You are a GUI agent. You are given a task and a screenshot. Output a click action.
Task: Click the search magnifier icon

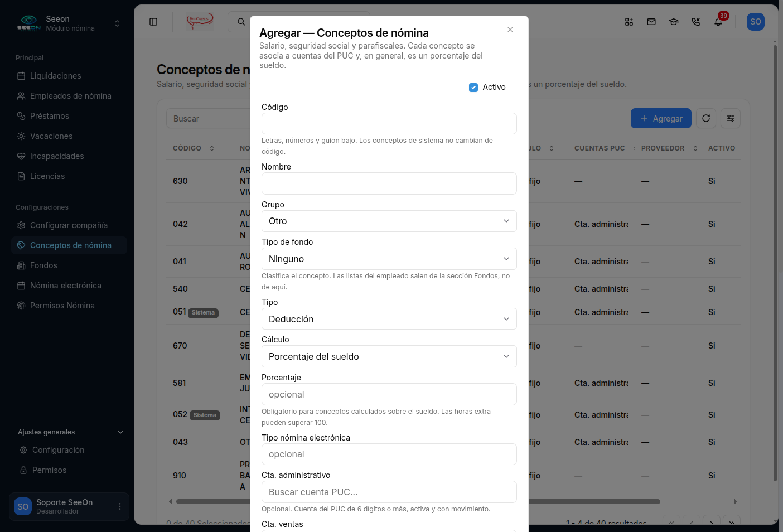(x=241, y=22)
